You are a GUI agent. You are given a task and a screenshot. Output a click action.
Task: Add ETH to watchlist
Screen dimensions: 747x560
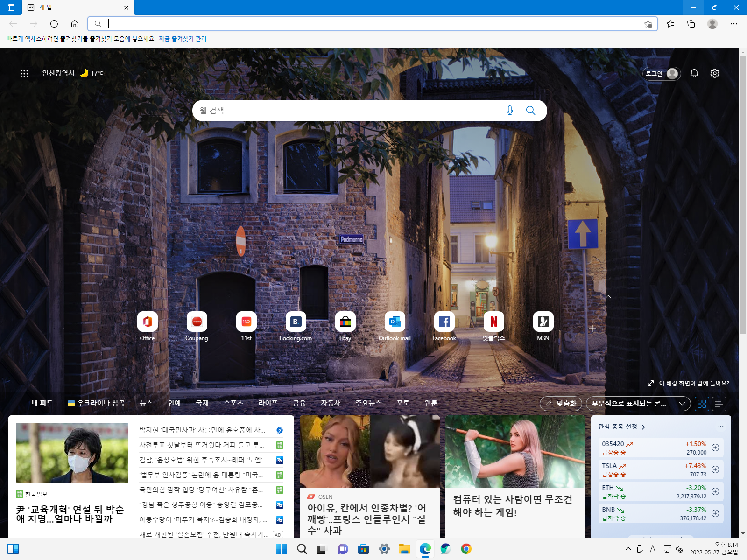[715, 491]
